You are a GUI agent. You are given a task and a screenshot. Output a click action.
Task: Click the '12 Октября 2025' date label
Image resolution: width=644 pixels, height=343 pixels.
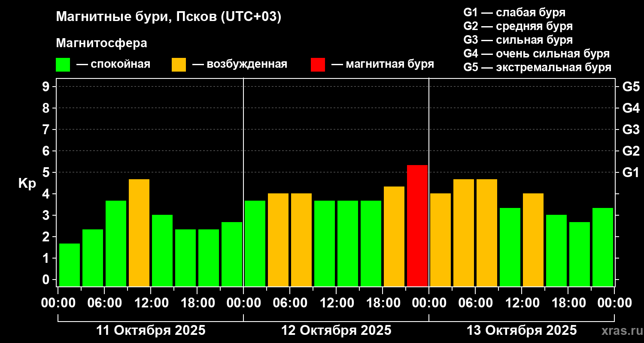tap(336, 331)
